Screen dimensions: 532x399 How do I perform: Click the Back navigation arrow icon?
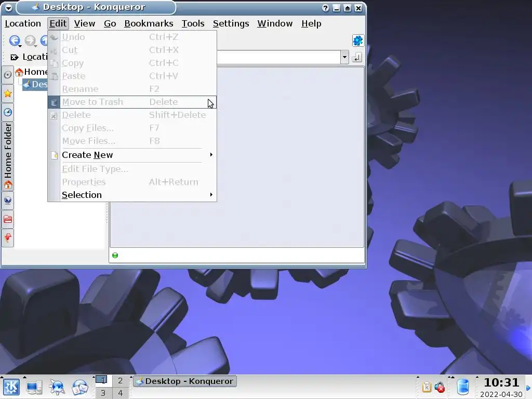pos(14,41)
